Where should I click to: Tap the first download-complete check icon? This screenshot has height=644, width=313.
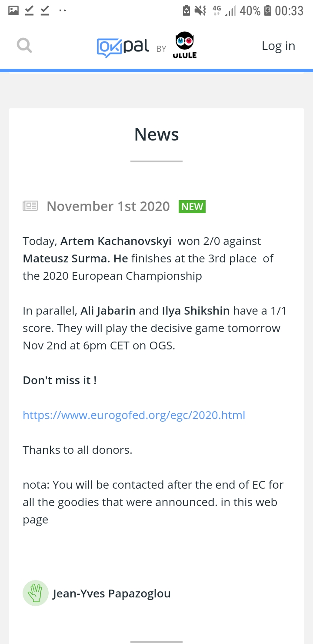[x=29, y=10]
